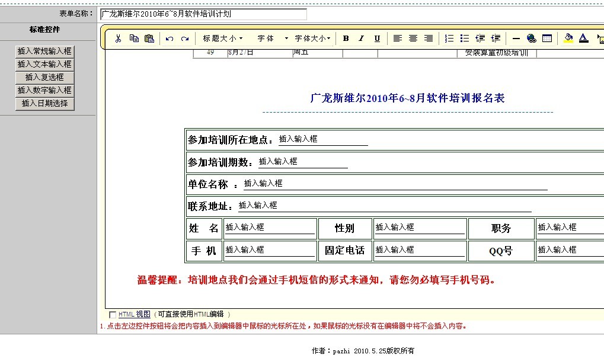Viewport: 604px width, 364px height.
Task: Pick the text highlight background color
Action: pos(568,39)
